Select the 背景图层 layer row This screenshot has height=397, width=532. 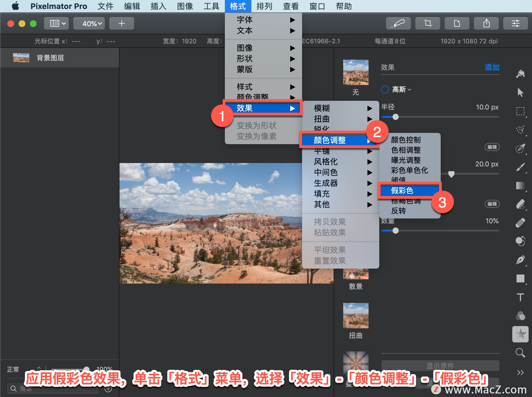click(x=59, y=58)
